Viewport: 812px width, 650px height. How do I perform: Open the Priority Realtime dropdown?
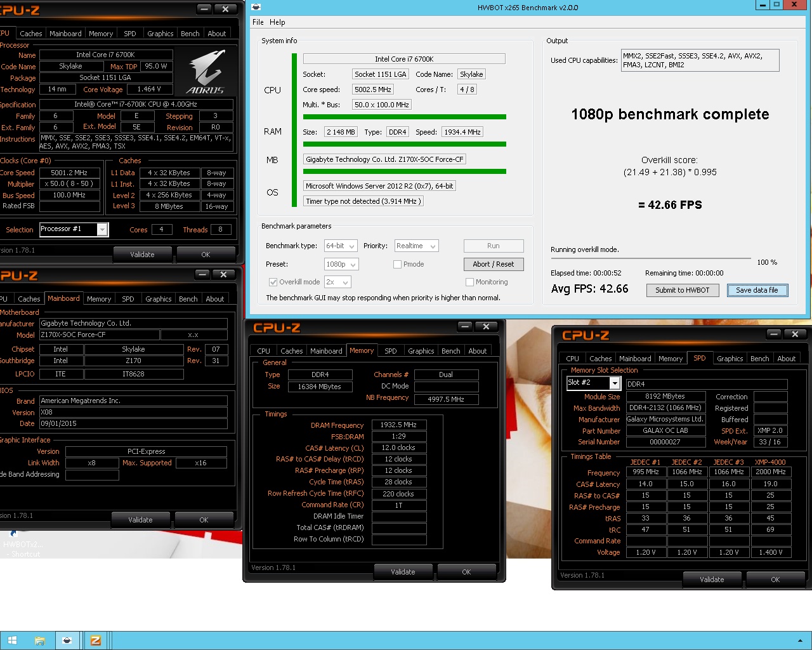point(416,246)
